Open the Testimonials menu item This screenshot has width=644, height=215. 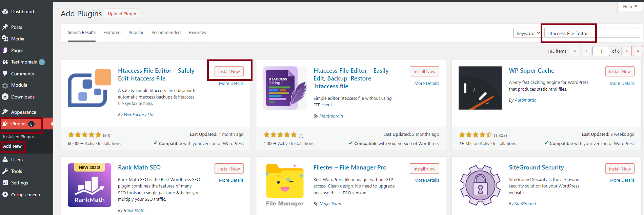pyautogui.click(x=26, y=62)
